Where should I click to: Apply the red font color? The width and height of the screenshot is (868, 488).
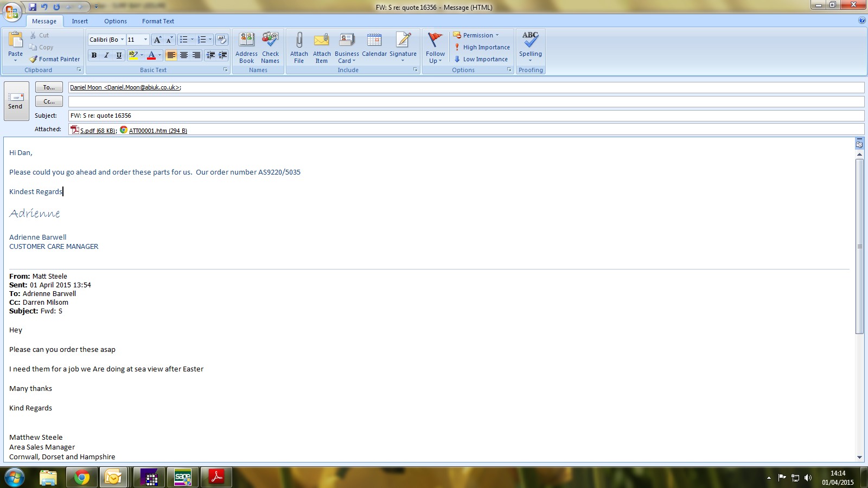(x=151, y=55)
